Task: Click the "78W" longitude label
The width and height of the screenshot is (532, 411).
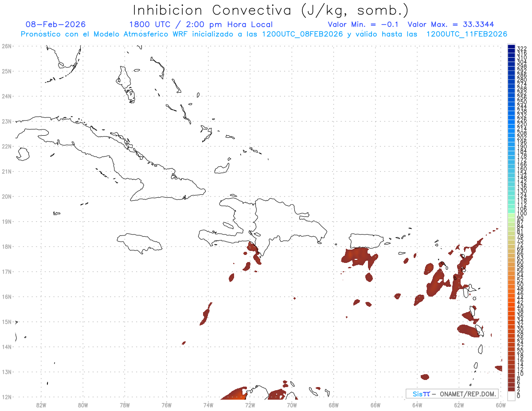Action: click(125, 405)
